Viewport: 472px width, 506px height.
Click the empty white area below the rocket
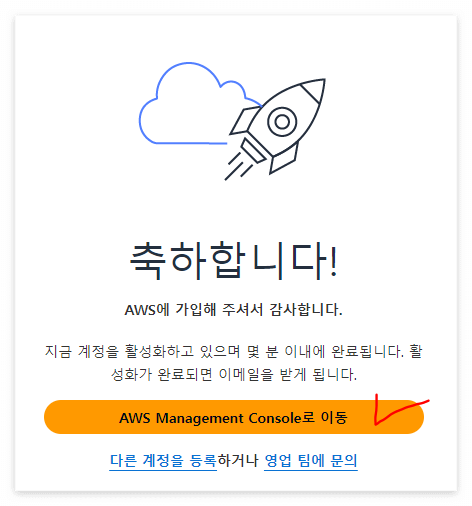pos(234,210)
